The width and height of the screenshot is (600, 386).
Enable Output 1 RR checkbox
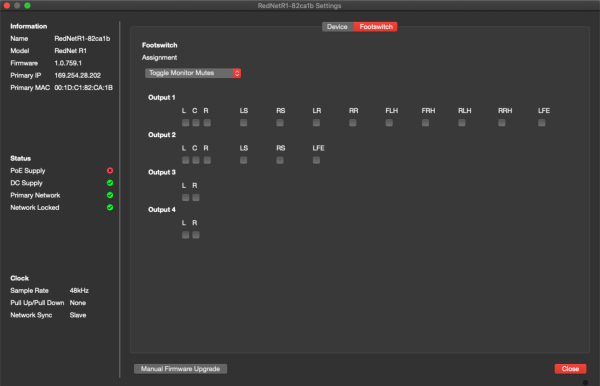coord(353,123)
